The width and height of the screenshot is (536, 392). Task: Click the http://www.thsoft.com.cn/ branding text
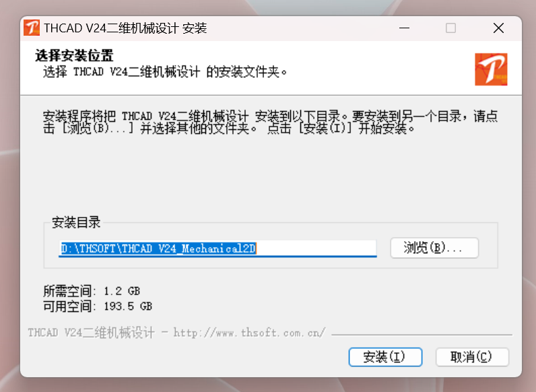click(250, 333)
